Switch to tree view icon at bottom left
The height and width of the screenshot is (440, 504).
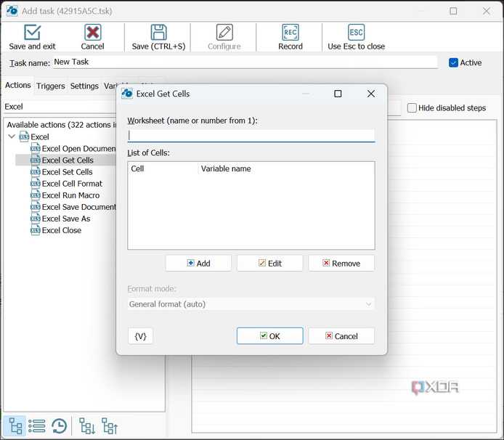pos(15,426)
